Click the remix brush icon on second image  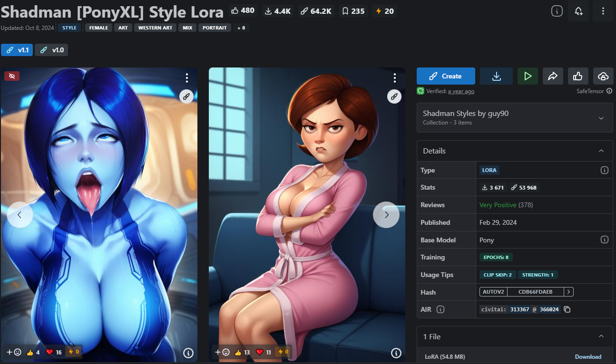tap(394, 96)
